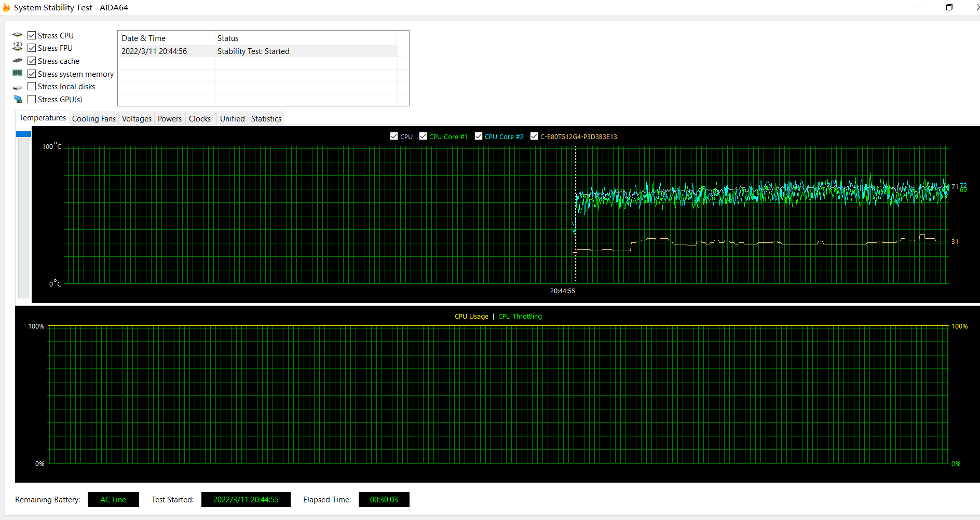Enable the Stress local disks option

pyautogui.click(x=32, y=86)
